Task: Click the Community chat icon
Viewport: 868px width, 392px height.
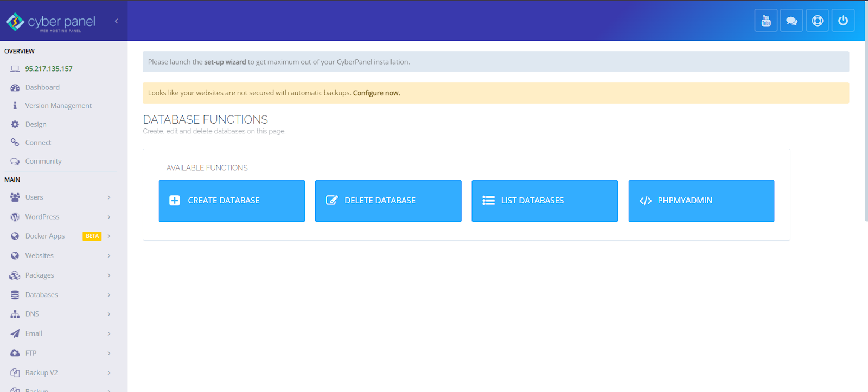Action: pyautogui.click(x=15, y=161)
